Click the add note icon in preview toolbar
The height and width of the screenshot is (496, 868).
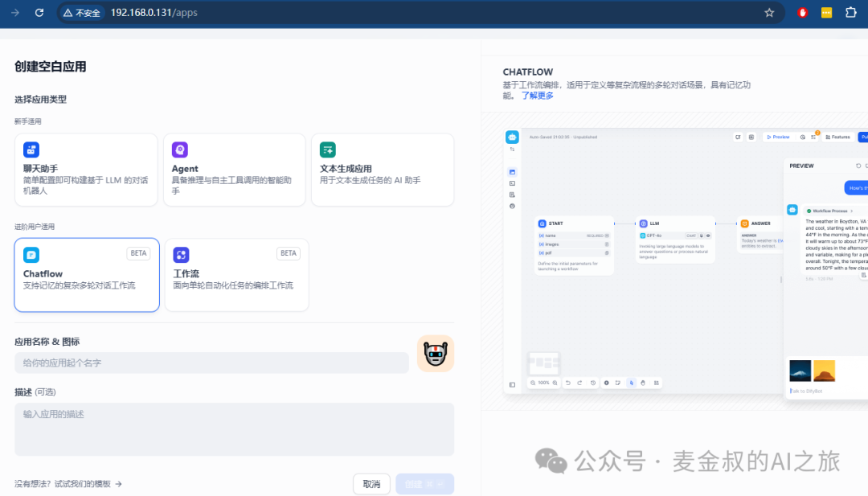pos(618,383)
